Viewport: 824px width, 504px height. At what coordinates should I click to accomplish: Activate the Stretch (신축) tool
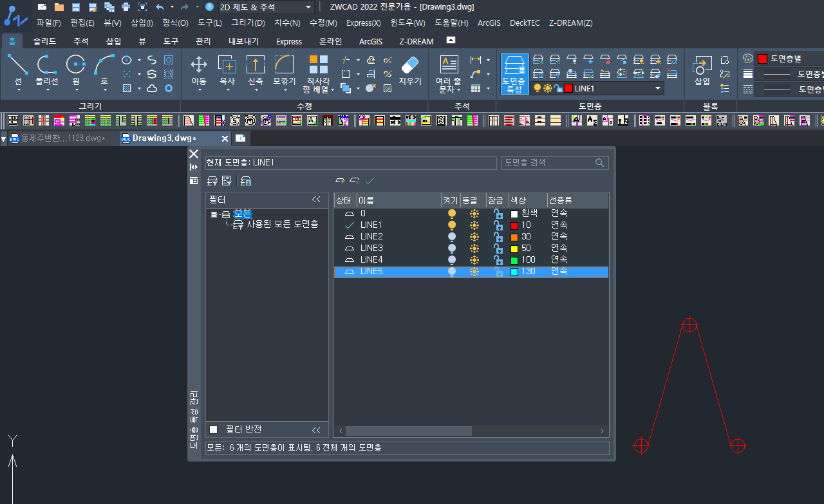coord(256,70)
